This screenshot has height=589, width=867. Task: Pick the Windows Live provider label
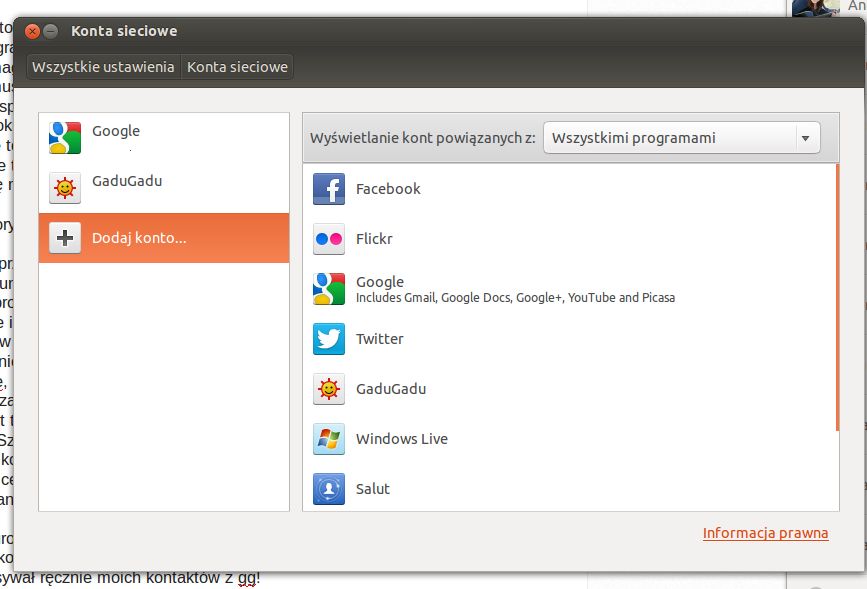pos(402,439)
